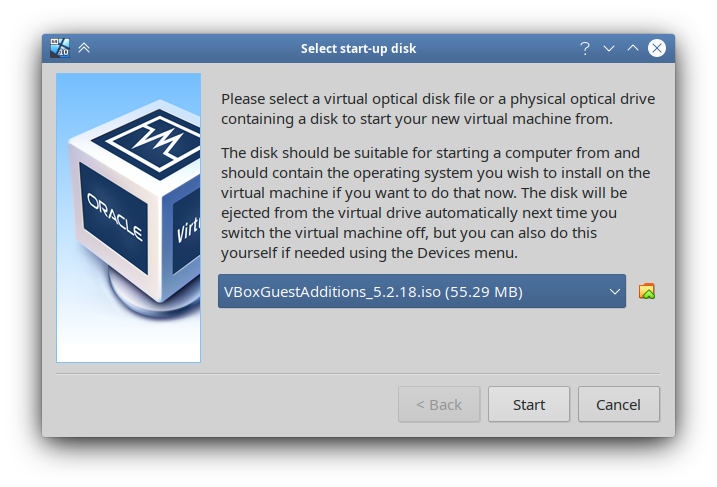
Task: Toggle keep-above double-chevron icon in title bar
Action: point(84,48)
